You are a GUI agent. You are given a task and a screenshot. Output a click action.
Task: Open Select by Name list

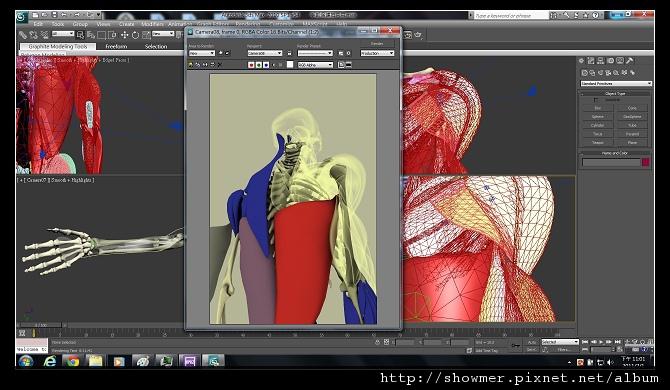pyautogui.click(x=91, y=35)
